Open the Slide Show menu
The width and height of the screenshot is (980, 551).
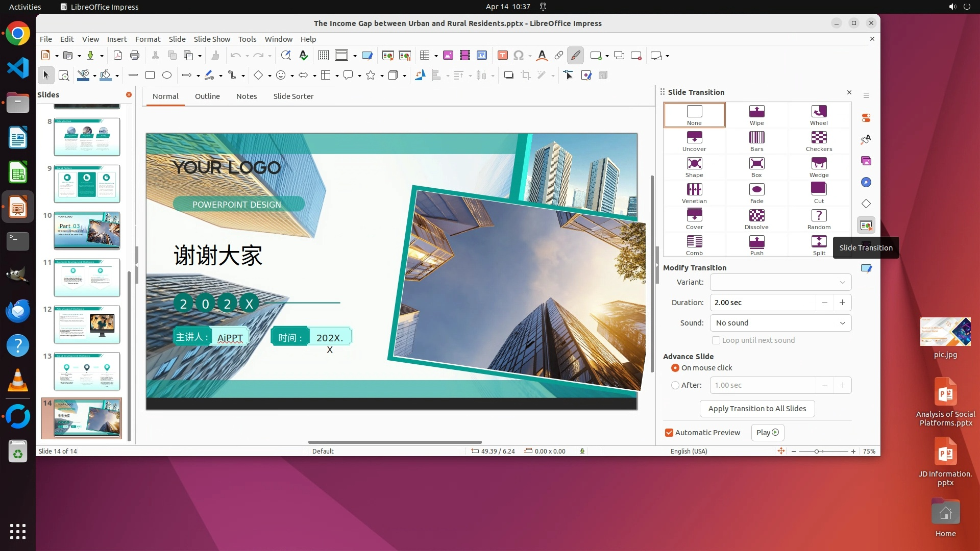[x=212, y=39]
